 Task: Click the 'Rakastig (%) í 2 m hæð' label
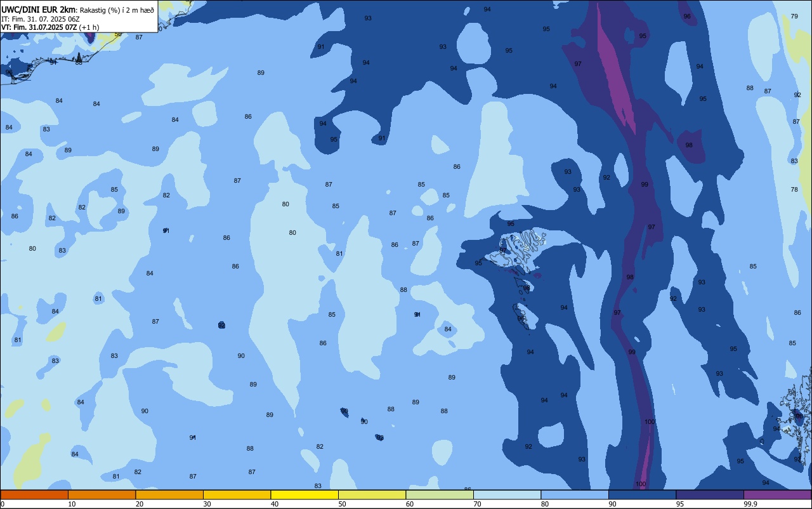pyautogui.click(x=117, y=10)
